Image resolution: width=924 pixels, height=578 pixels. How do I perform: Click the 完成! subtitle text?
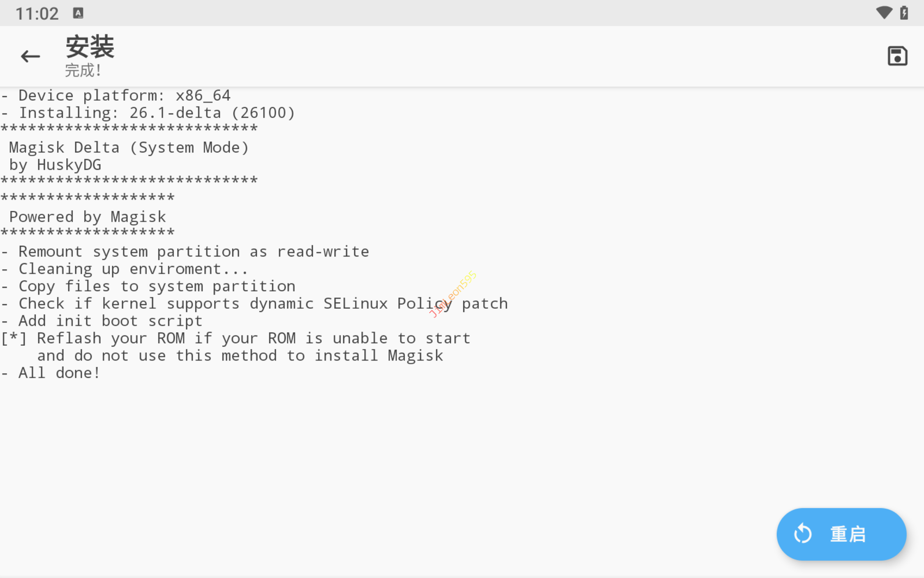(x=83, y=70)
